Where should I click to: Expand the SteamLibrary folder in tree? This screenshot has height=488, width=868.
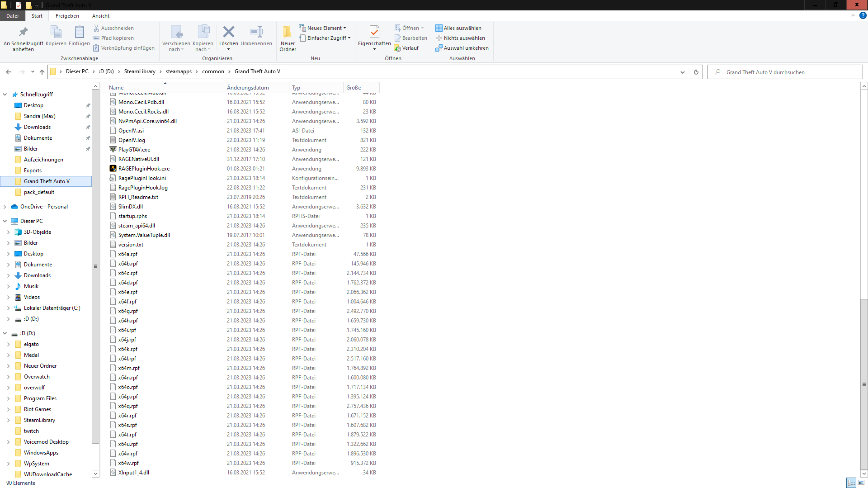8,420
